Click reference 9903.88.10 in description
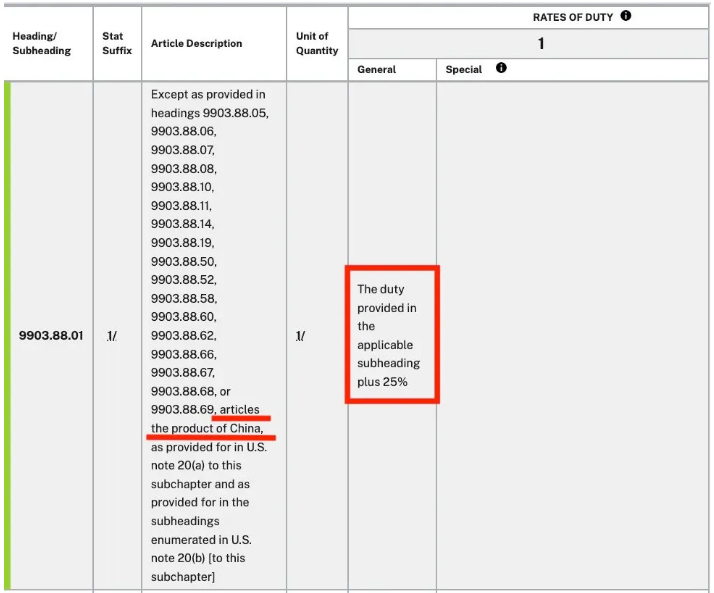 click(181, 187)
